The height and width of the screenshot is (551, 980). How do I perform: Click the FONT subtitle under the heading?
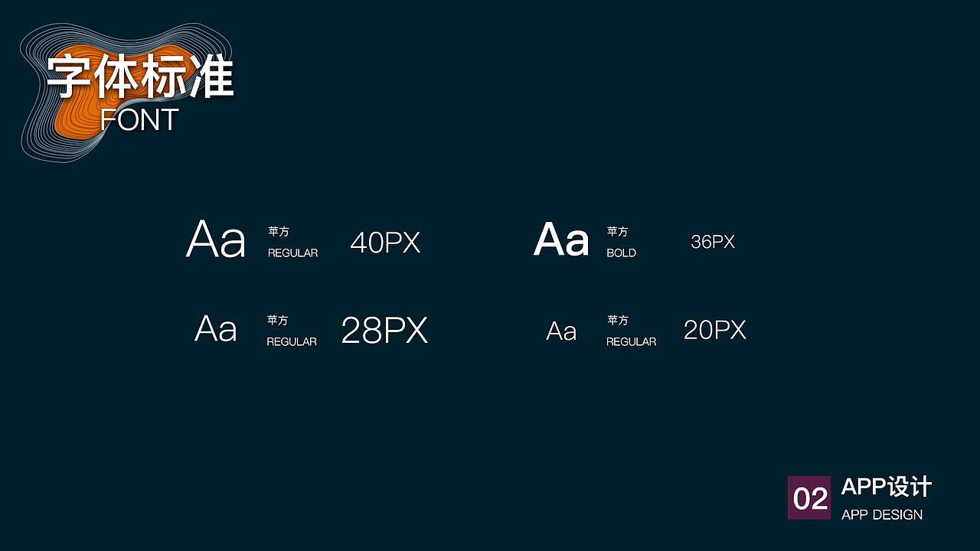[139, 120]
